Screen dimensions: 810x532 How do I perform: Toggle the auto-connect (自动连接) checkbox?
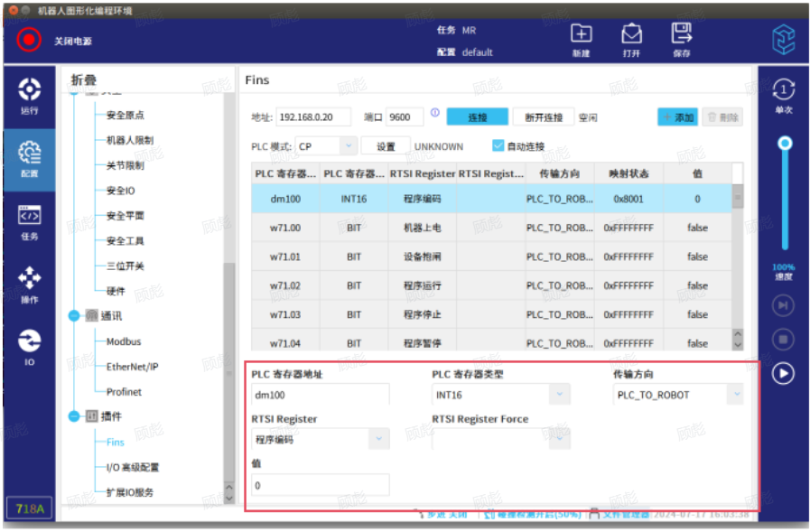[x=498, y=145]
